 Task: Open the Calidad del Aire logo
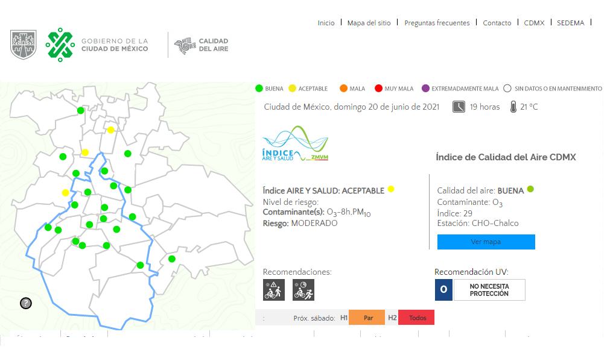(202, 45)
